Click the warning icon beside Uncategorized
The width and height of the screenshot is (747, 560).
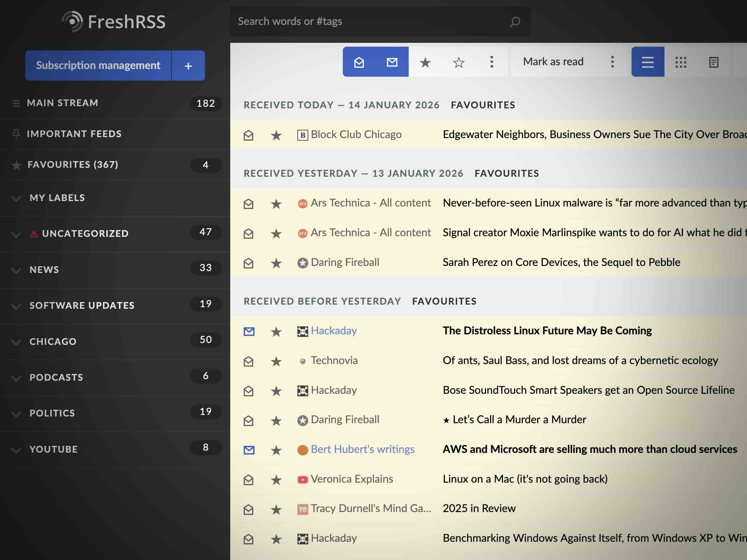tap(34, 233)
